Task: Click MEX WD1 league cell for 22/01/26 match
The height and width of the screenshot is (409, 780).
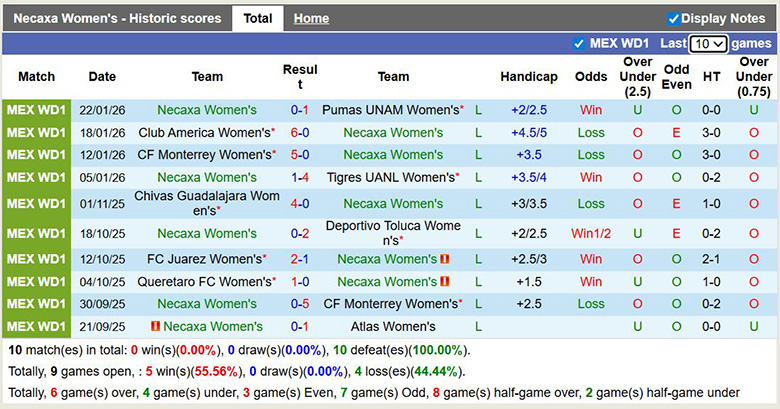Action: [36, 110]
